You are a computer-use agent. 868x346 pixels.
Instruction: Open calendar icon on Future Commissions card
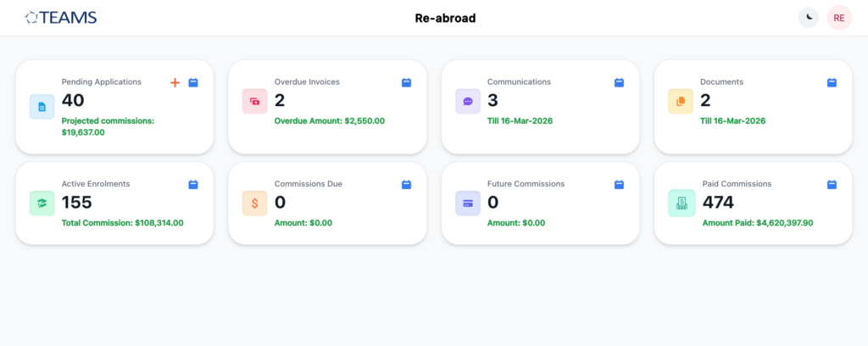pos(619,184)
